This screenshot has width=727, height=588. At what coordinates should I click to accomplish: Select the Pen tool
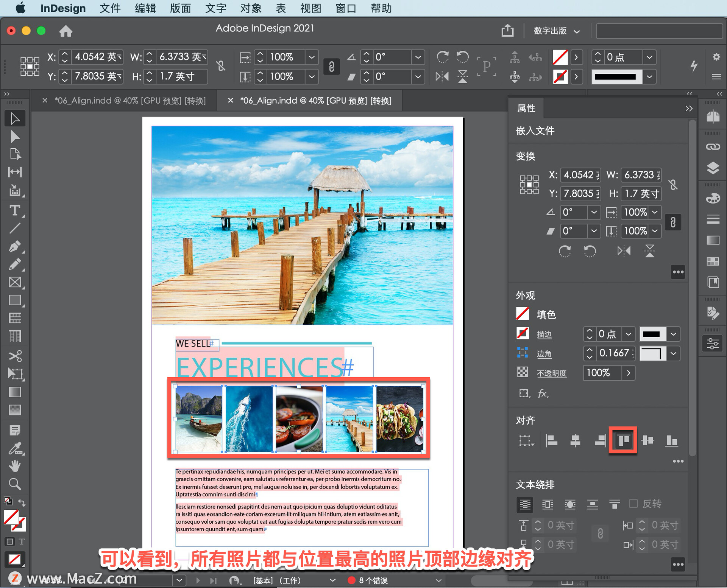point(15,246)
